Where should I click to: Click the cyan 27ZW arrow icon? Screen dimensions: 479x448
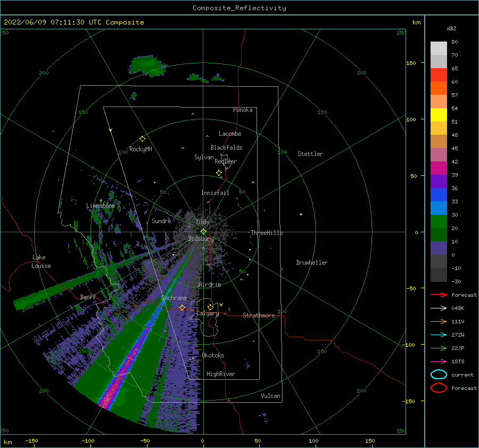[x=439, y=335]
